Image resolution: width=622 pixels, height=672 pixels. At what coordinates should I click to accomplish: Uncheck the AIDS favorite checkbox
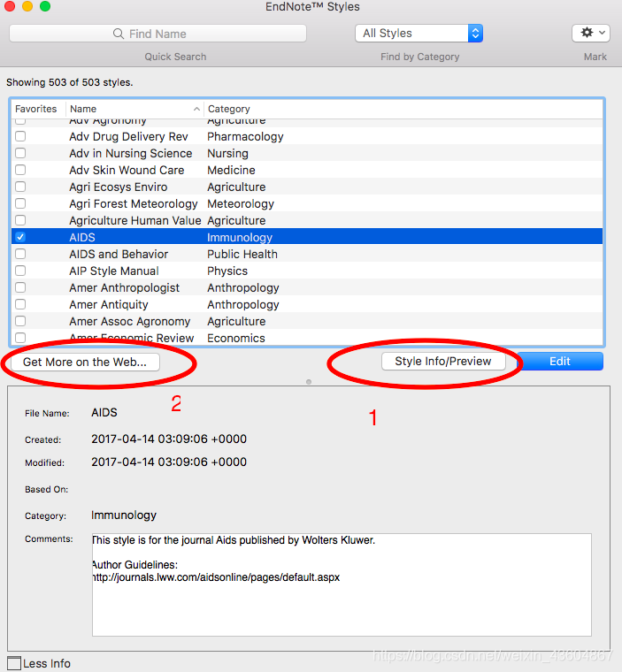click(x=20, y=237)
